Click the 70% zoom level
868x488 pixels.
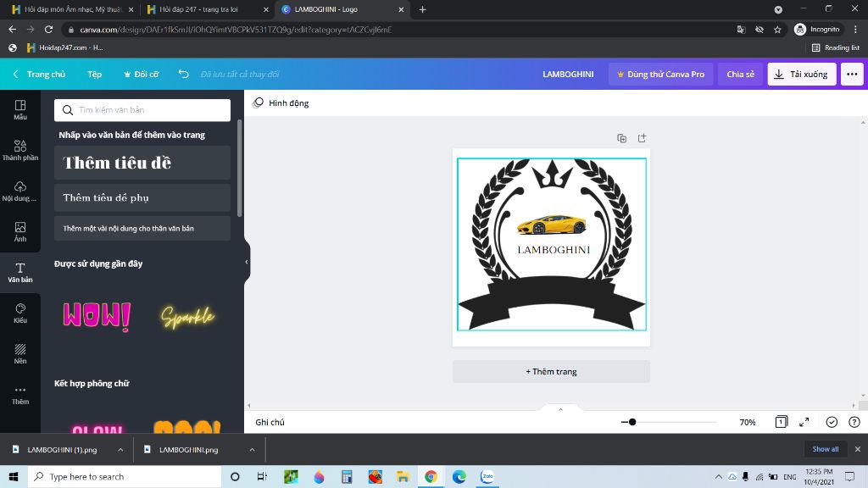pos(748,422)
